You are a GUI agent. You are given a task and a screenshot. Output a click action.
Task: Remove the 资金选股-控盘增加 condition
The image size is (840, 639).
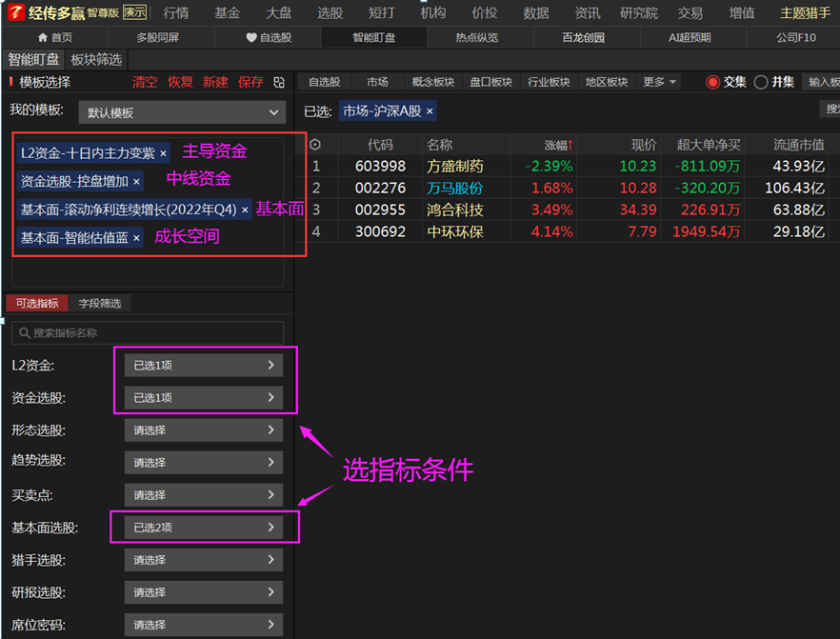click(x=136, y=182)
